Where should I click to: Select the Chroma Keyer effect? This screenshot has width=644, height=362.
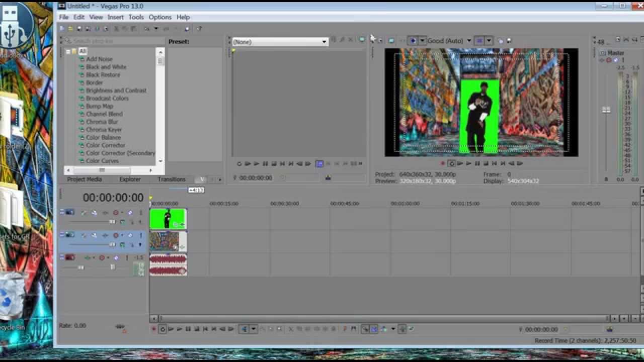point(104,129)
